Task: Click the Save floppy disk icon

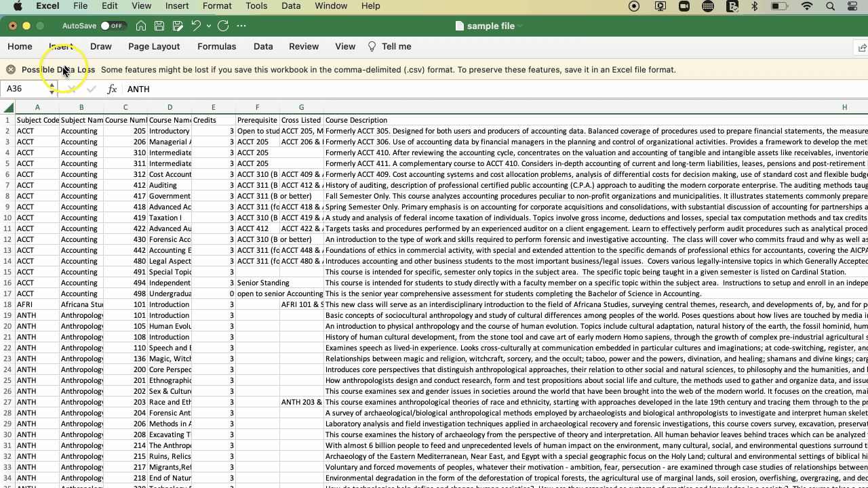Action: (159, 26)
